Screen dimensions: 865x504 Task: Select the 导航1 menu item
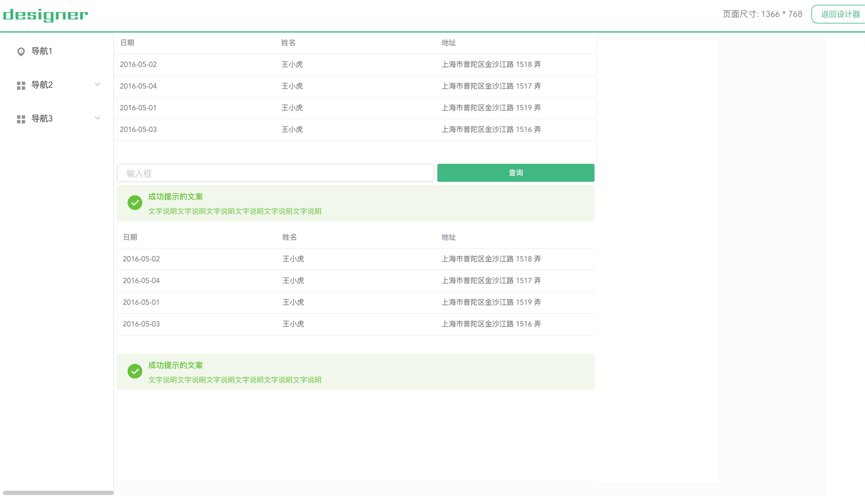(42, 51)
